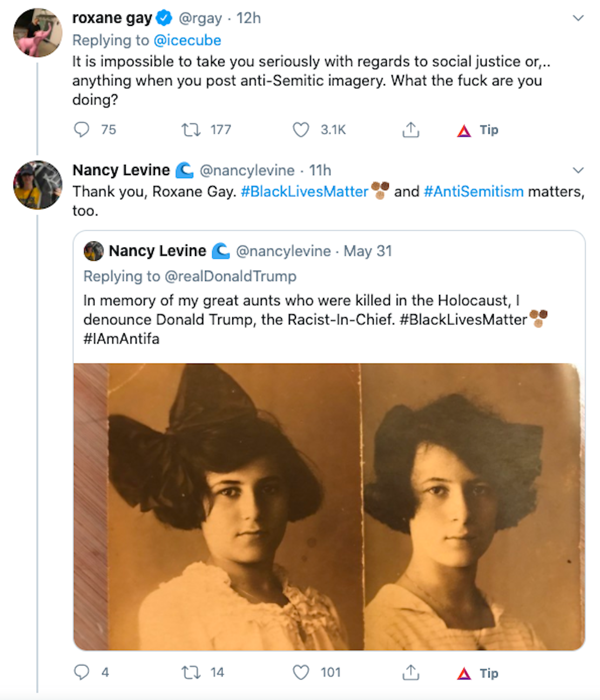Screen dimensions: 600x700
Task: Open the #AntiSemitism hashtag link
Action: 474,192
